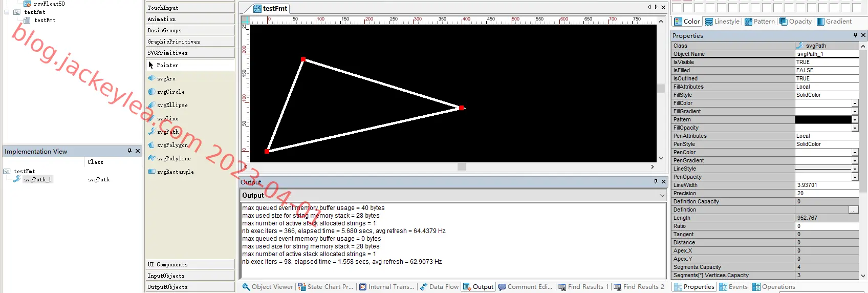Pin the Output panel
The image size is (868, 293).
point(656,181)
